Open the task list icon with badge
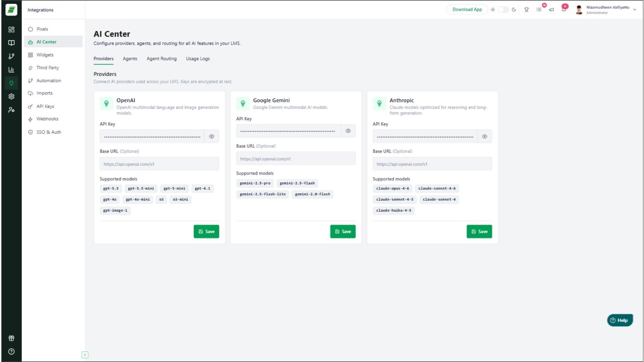This screenshot has width=644, height=362. pyautogui.click(x=539, y=10)
